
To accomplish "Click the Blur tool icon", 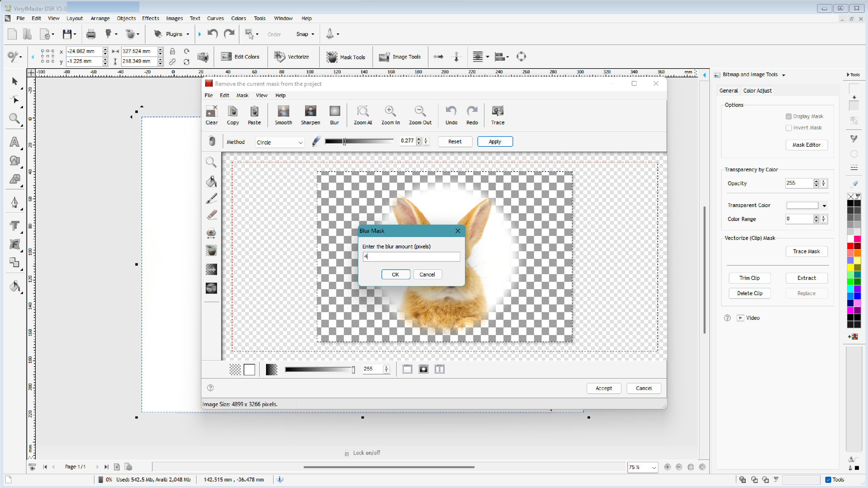I will (x=334, y=115).
